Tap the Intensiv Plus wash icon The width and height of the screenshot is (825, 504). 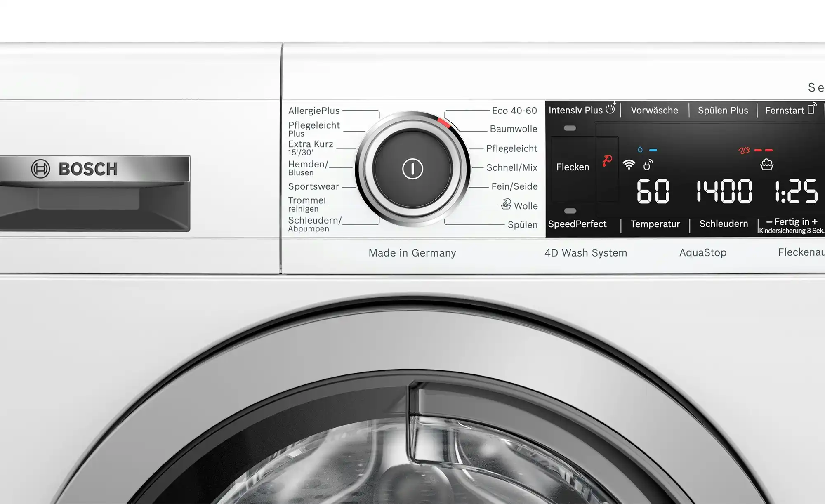pyautogui.click(x=611, y=108)
